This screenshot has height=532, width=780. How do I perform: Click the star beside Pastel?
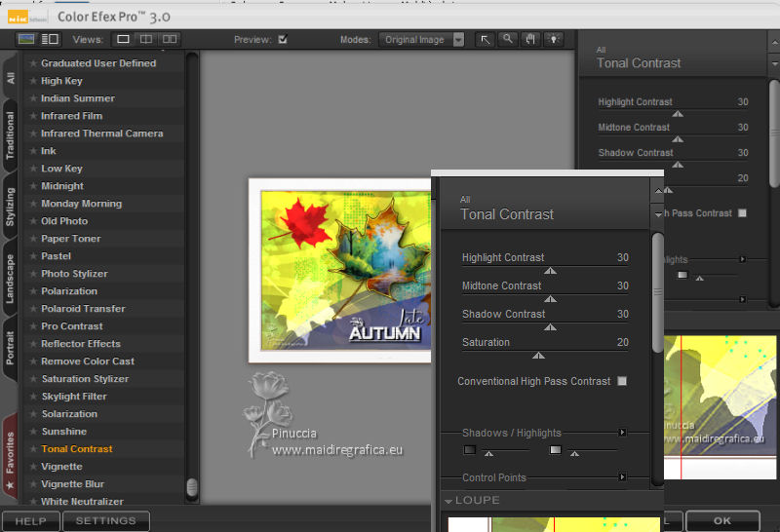(x=33, y=256)
